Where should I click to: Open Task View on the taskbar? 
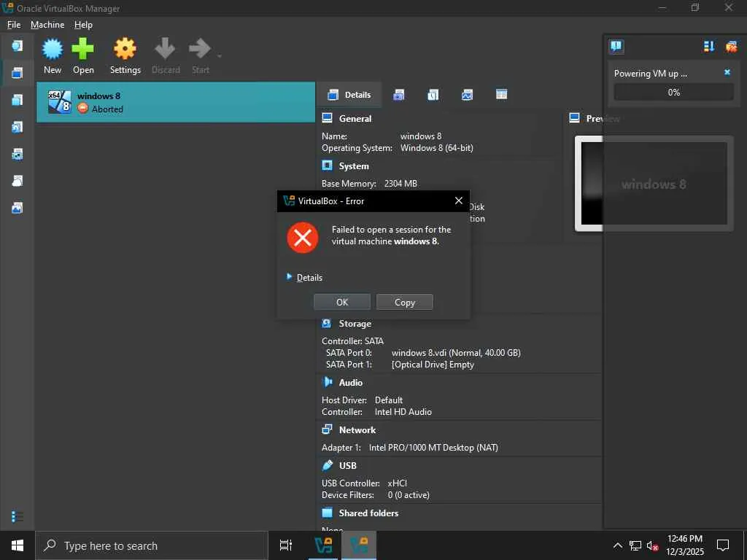click(x=286, y=545)
